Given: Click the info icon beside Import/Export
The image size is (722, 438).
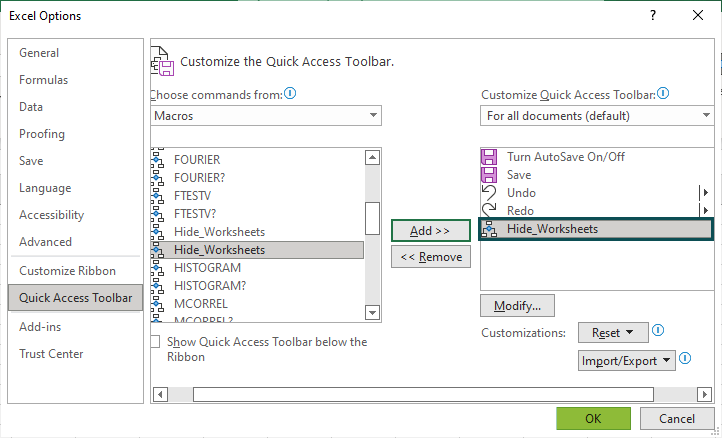Looking at the screenshot, I should click(685, 358).
